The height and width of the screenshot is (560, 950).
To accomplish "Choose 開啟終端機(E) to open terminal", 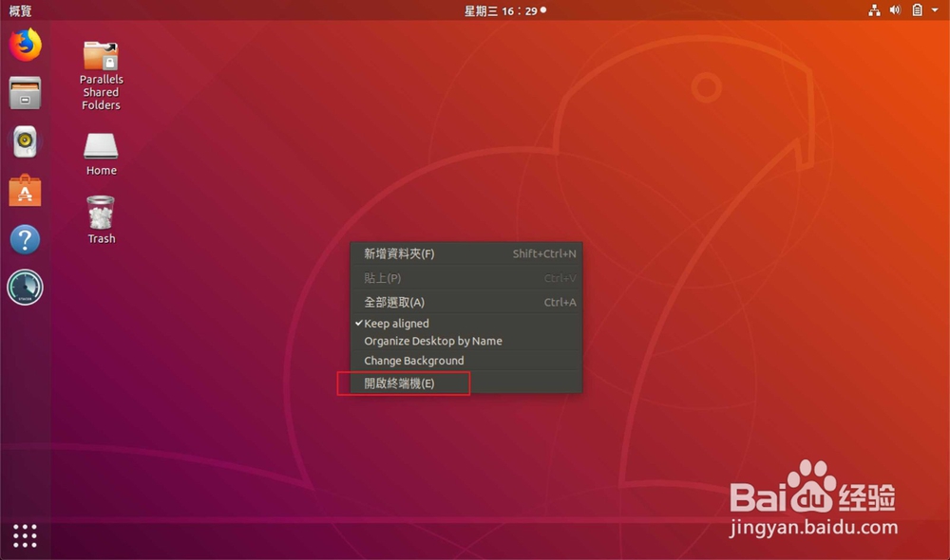I will pos(465,383).
